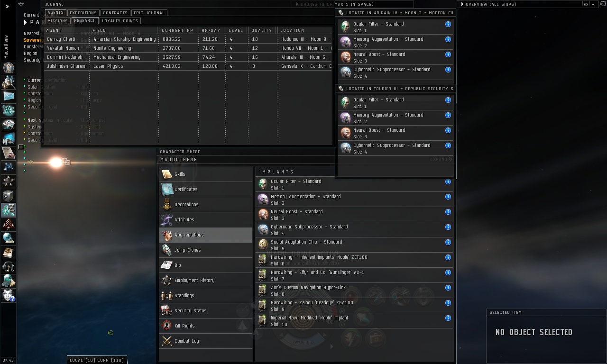
Task: Open the mail envelope icon
Action: 8,96
